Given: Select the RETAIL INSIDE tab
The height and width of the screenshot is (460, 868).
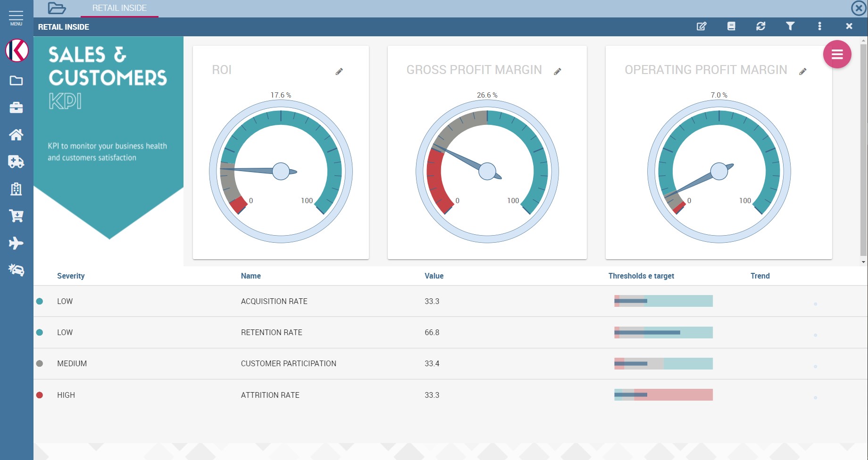Looking at the screenshot, I should (119, 8).
